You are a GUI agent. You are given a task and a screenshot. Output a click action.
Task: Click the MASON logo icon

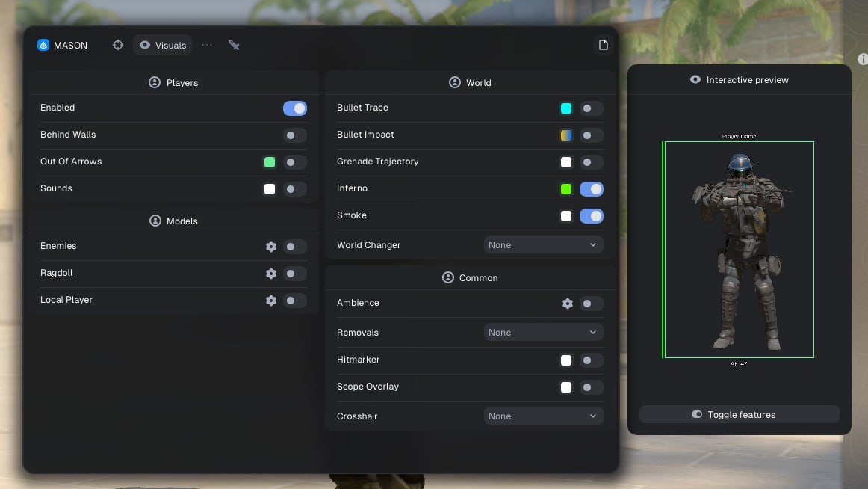43,45
